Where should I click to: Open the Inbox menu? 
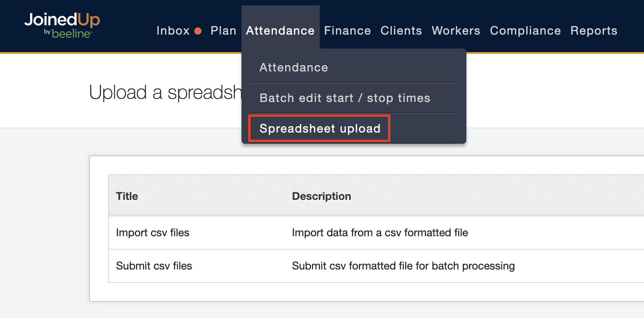tap(173, 31)
